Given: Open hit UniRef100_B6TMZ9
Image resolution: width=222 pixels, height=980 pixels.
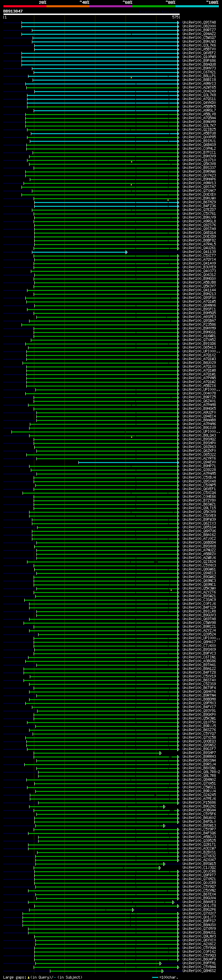Looking at the screenshot, I should (x=199, y=202).
